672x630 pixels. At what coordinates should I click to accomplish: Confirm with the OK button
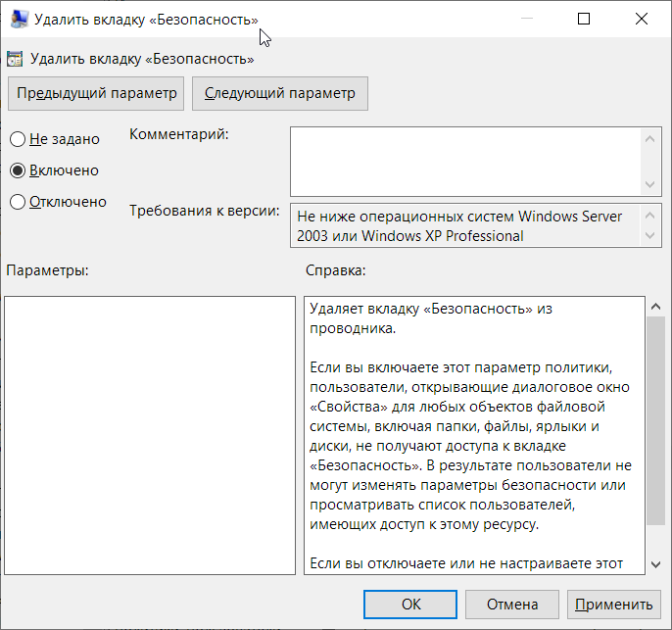click(x=410, y=605)
